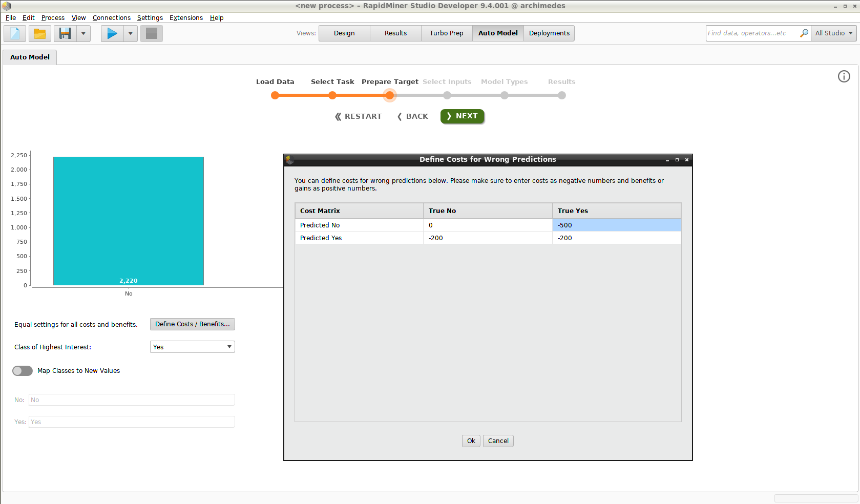Switch to the Results view
This screenshot has width=860, height=504.
pyautogui.click(x=395, y=33)
